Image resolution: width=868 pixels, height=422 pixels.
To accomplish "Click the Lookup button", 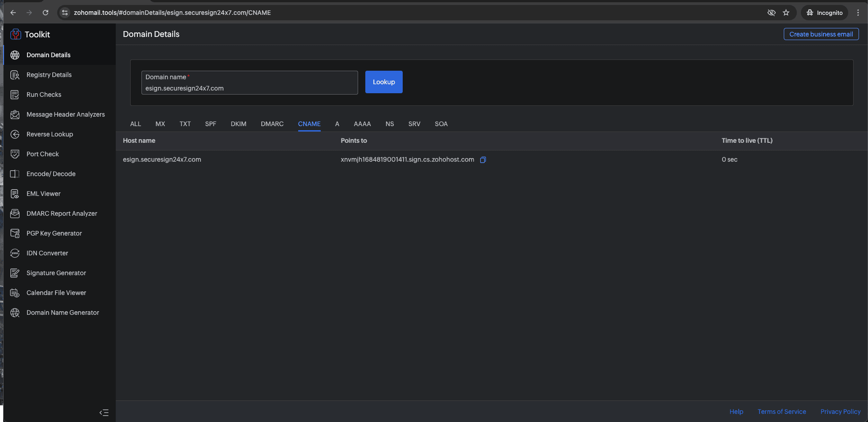I will pyautogui.click(x=384, y=82).
